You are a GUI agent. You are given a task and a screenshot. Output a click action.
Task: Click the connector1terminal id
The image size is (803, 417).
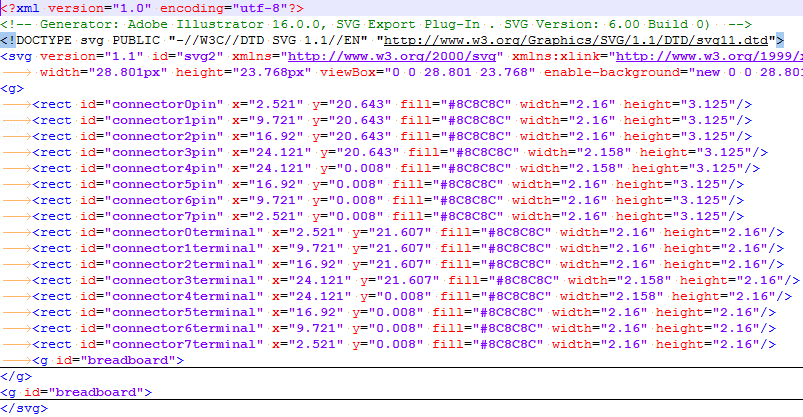pos(172,248)
